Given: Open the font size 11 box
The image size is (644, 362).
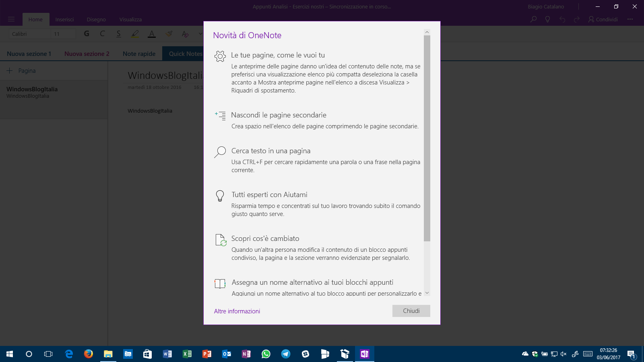Looking at the screenshot, I should click(64, 34).
